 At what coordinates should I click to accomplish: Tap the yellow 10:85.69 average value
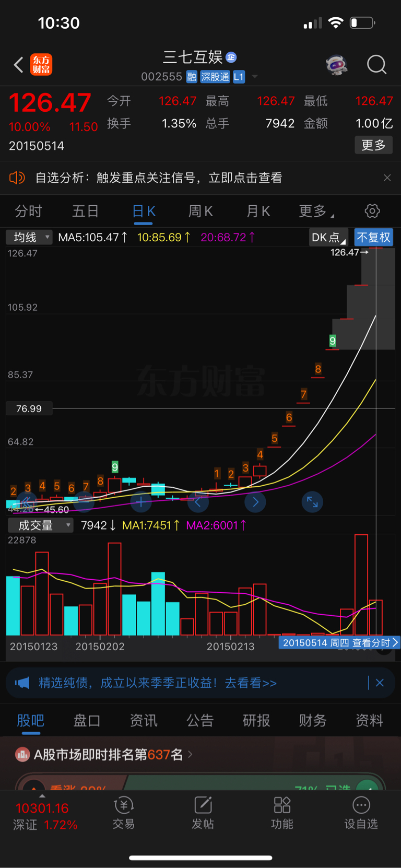click(164, 238)
